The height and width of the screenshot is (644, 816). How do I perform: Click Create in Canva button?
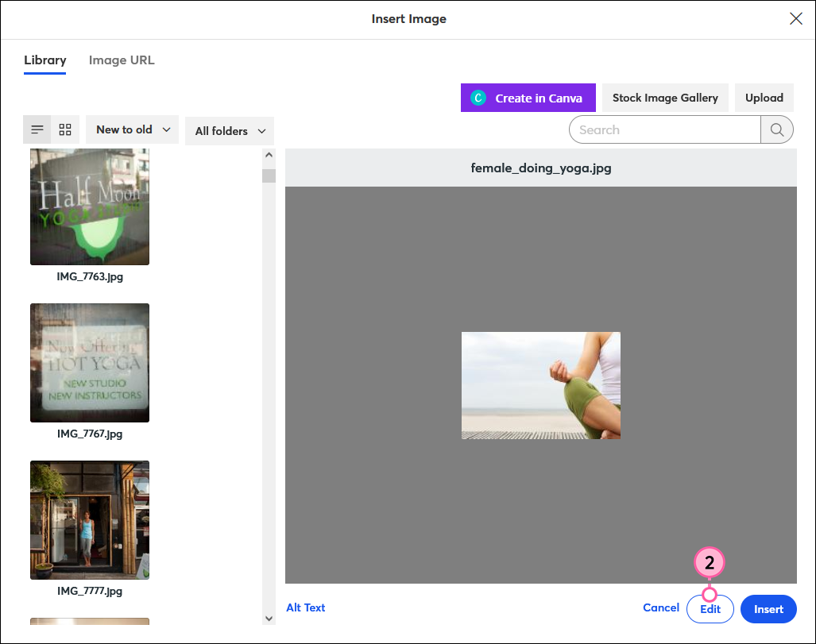[x=528, y=98]
